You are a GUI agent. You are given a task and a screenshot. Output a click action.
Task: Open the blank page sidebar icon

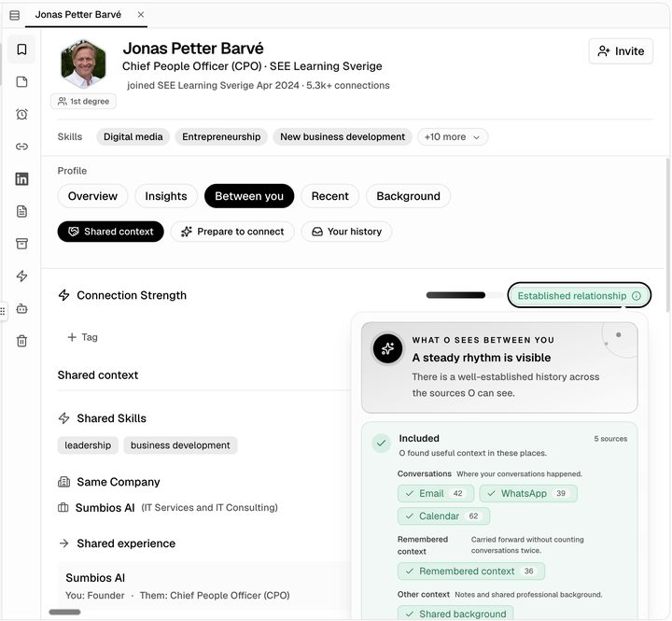(21, 82)
